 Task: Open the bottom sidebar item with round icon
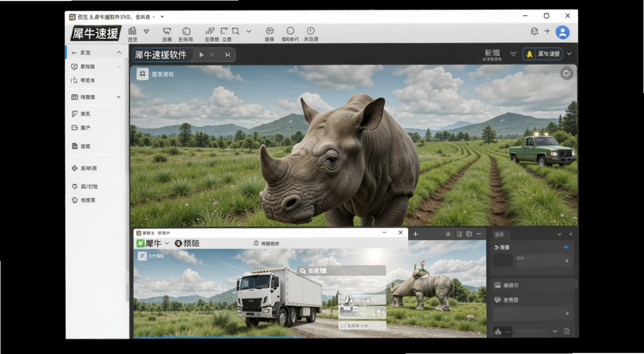84,200
